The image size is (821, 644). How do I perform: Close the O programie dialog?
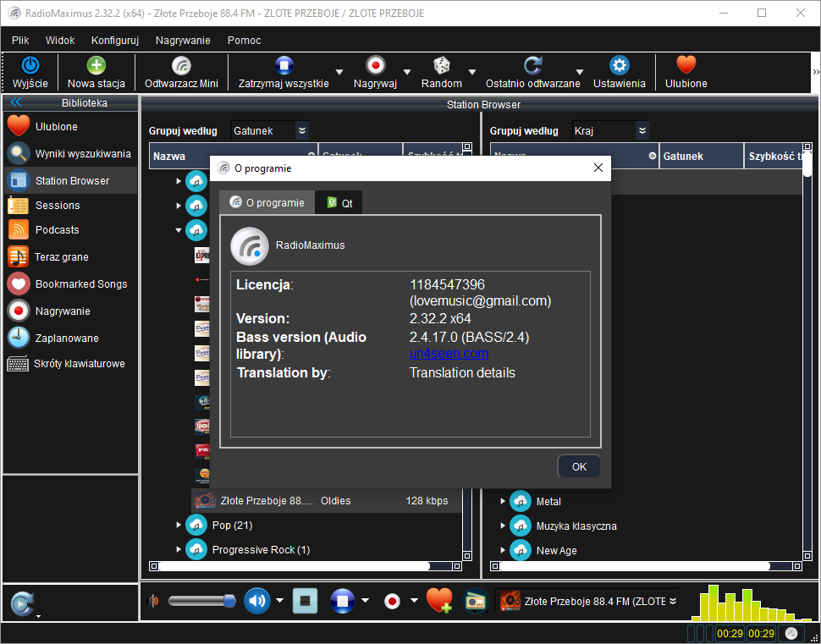coord(598,168)
